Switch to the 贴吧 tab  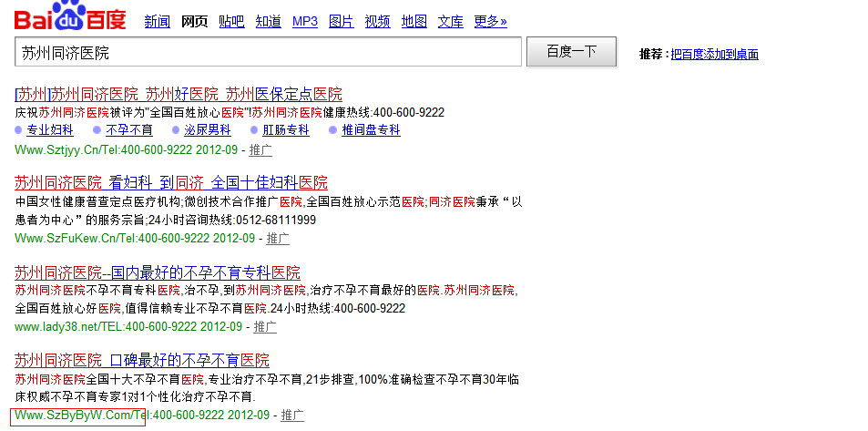tap(231, 21)
